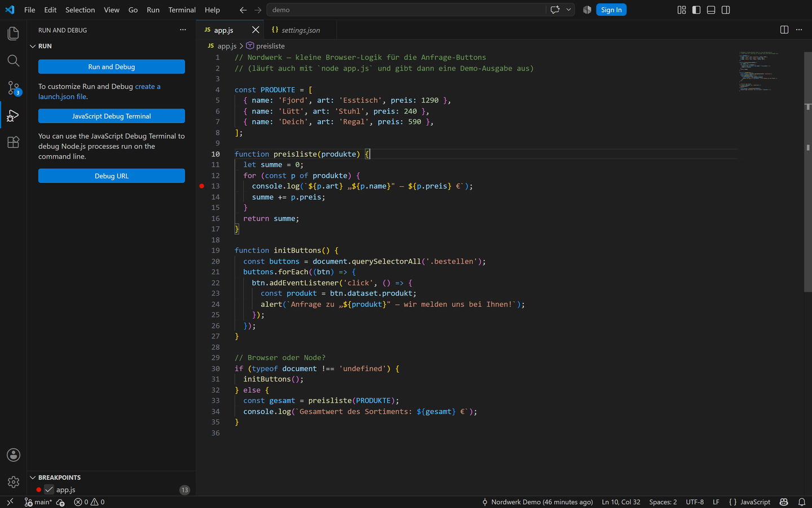Uncheck the app.js breakpoint checkbox
The height and width of the screenshot is (508, 812).
pos(49,490)
